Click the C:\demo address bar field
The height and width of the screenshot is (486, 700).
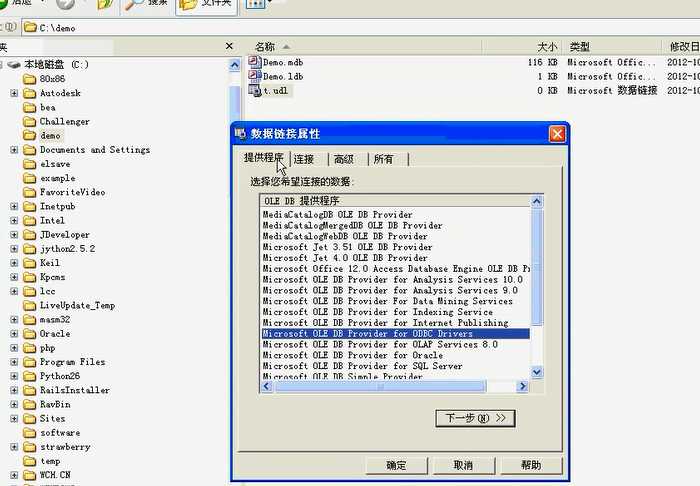[361, 27]
